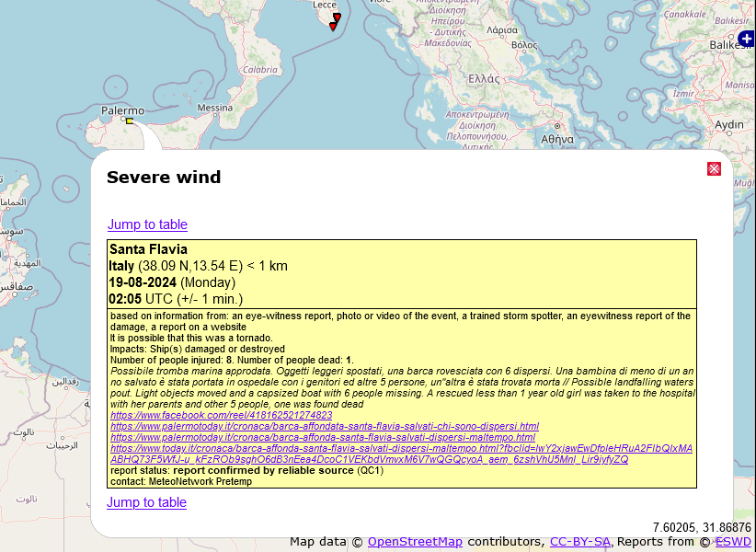
Task: Click the Calabria region label on map
Action: pos(260,69)
